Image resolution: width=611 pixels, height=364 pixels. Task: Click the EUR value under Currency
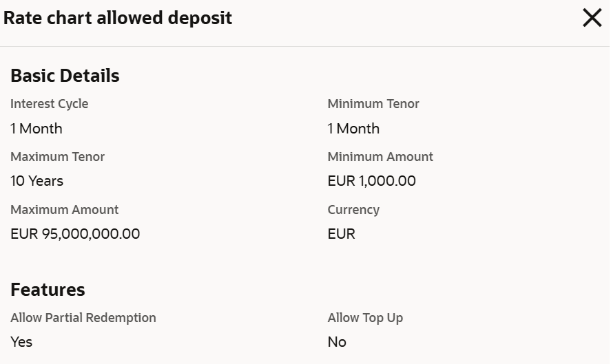coord(342,234)
